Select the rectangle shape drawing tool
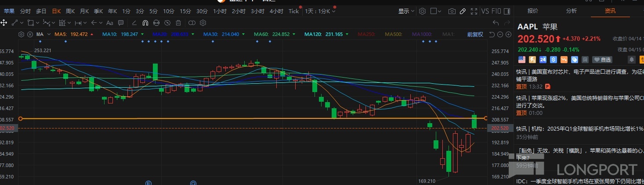The height and width of the screenshot is (185, 644). pos(31,23)
